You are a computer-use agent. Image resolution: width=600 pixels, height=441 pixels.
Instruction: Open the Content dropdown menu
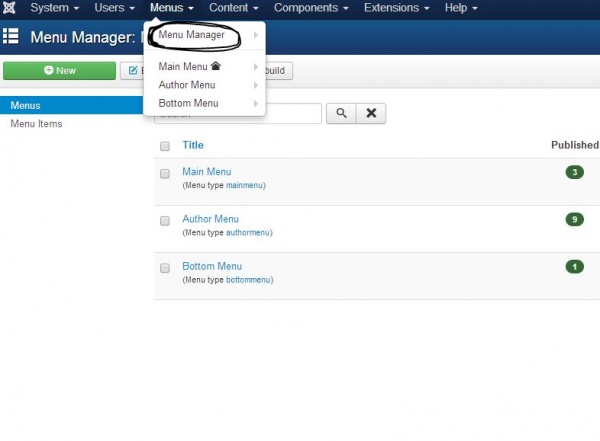pos(233,8)
